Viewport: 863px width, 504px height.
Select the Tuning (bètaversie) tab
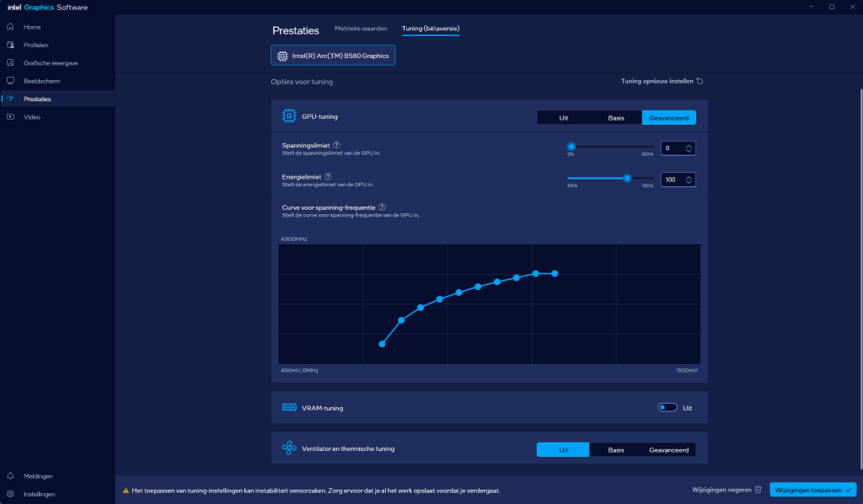point(431,29)
